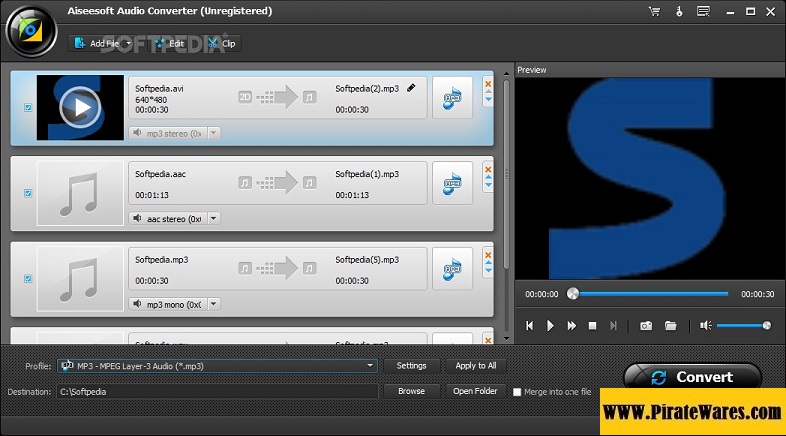Take a snapshot with the camera icon
Image resolution: width=786 pixels, height=436 pixels.
coord(646,325)
